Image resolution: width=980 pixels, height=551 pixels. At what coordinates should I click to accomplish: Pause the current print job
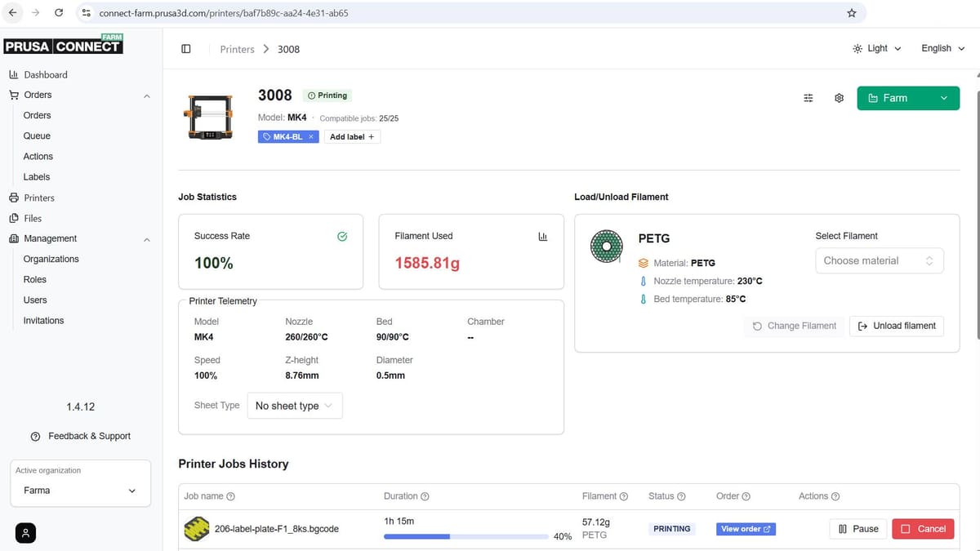pos(858,529)
